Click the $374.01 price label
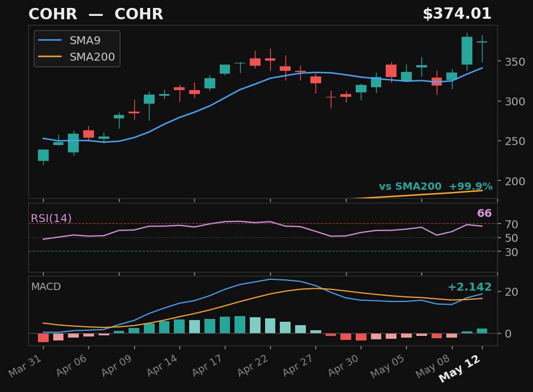Viewport: 533px width, 392px height. click(x=457, y=14)
